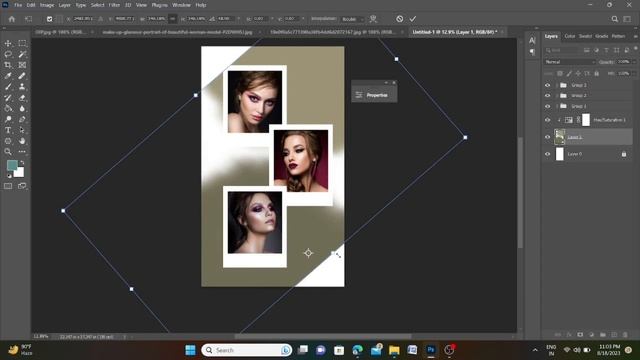Select the Magic Wand tool

(22, 54)
